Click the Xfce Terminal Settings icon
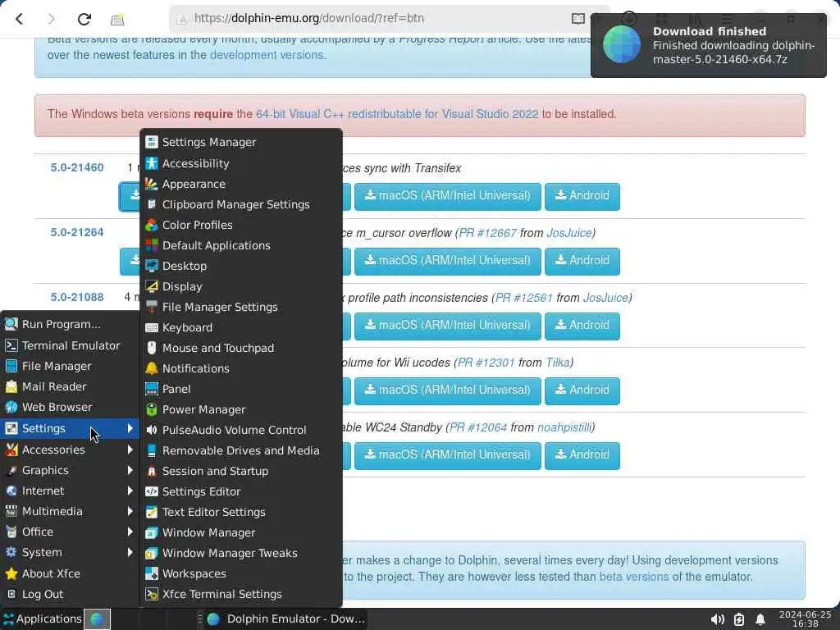 click(x=152, y=594)
